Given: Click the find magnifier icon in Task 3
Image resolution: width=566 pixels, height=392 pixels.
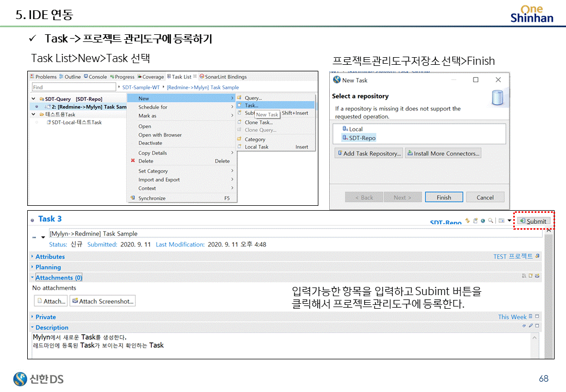Looking at the screenshot, I should point(490,220).
